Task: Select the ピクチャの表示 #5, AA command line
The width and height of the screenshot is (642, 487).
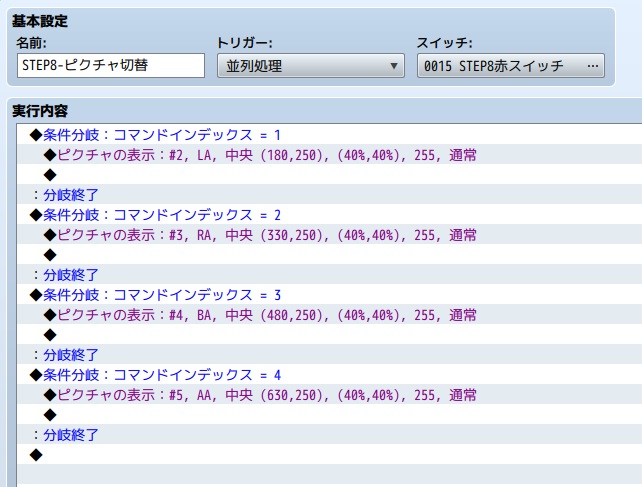Action: tap(330, 394)
